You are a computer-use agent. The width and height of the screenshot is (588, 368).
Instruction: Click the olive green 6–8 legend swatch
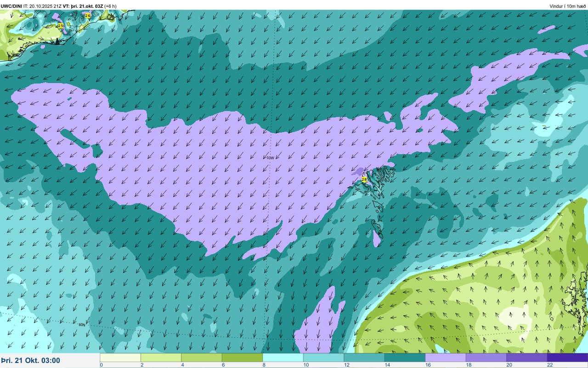tap(242, 357)
